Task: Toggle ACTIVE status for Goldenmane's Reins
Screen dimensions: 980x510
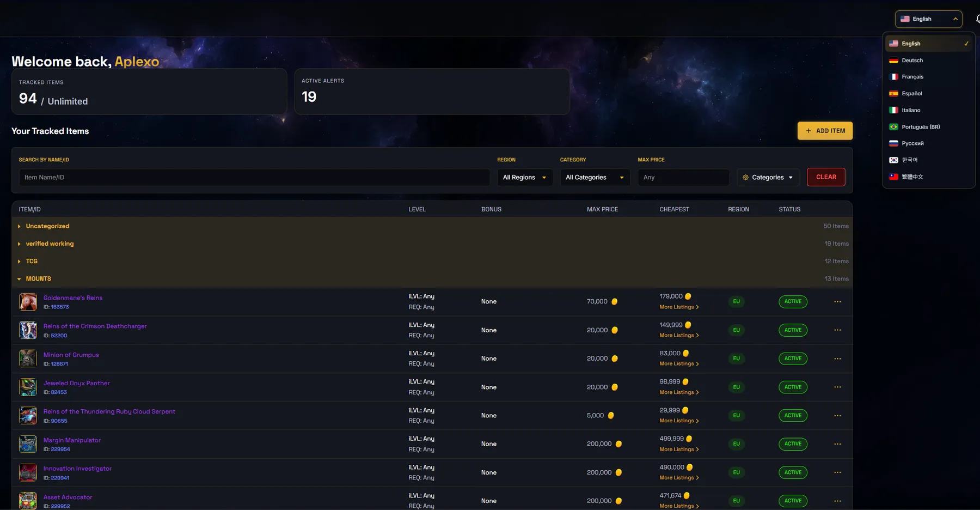Action: 793,302
